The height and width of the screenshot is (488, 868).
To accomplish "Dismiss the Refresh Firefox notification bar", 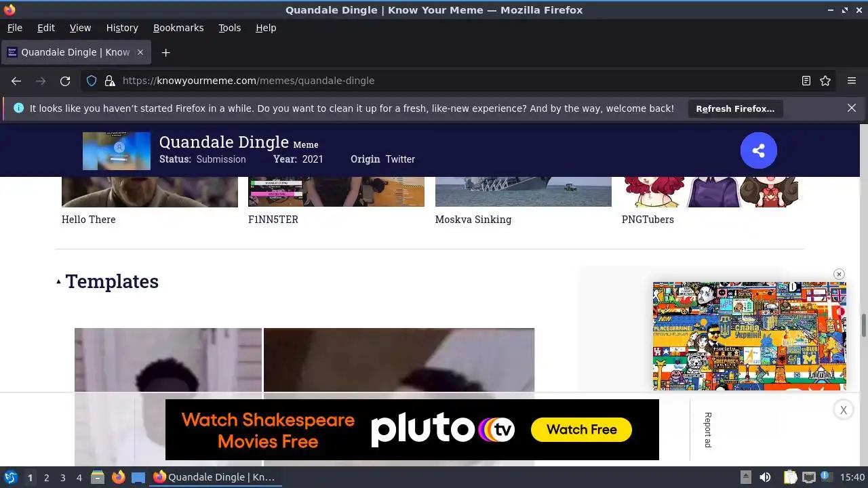I will tap(852, 108).
